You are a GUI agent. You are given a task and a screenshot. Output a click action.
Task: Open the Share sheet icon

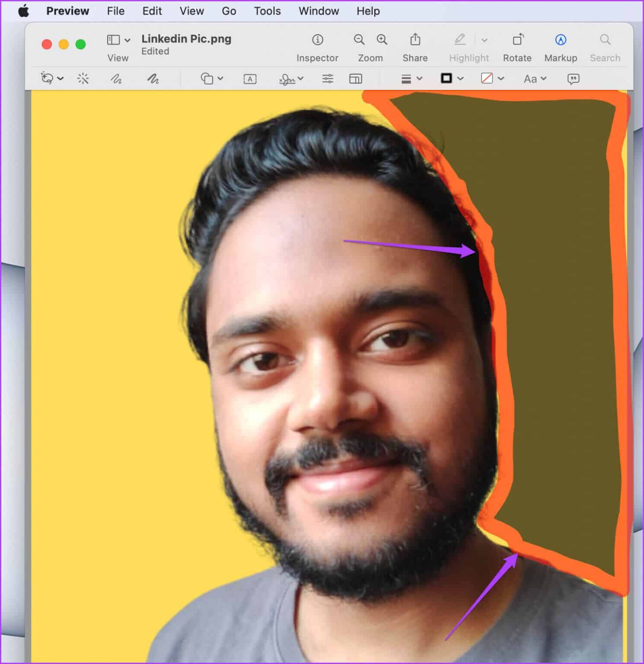415,39
